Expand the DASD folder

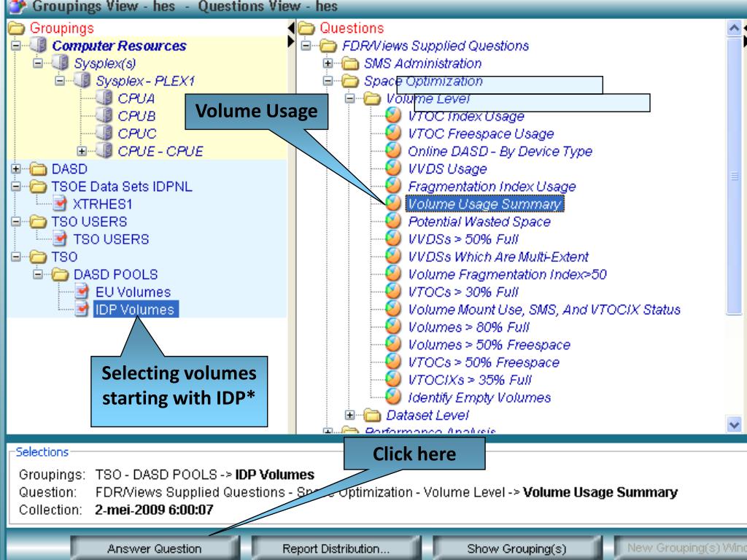click(16, 169)
